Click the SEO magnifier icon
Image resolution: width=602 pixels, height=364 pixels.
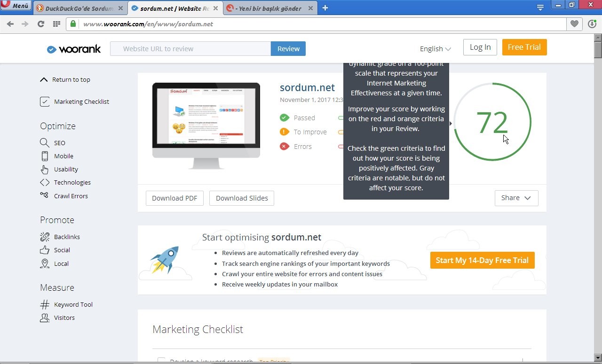[x=45, y=143]
